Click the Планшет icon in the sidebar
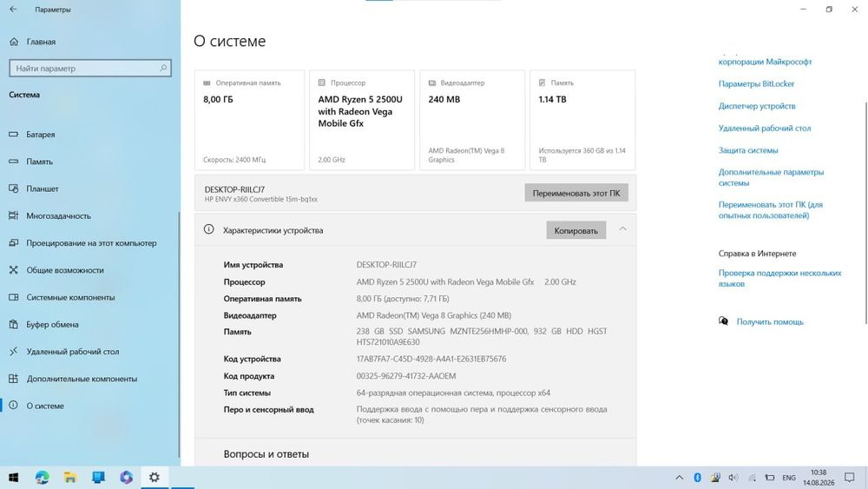868x489 pixels. coord(14,188)
